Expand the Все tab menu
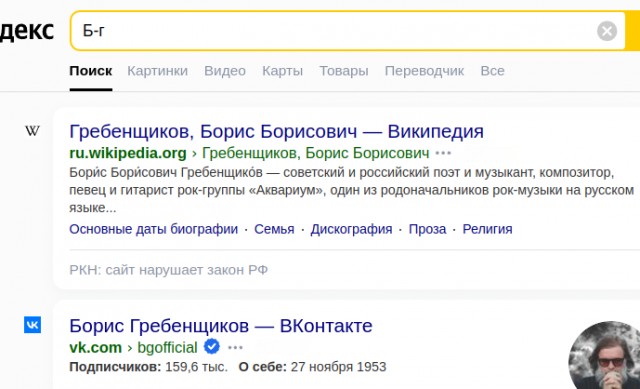The width and height of the screenshot is (640, 389). [x=492, y=71]
